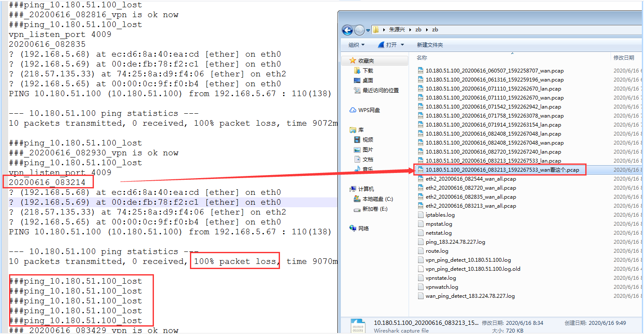The height and width of the screenshot is (336, 644).
Task: Click the Back navigation arrow button
Action: (348, 30)
